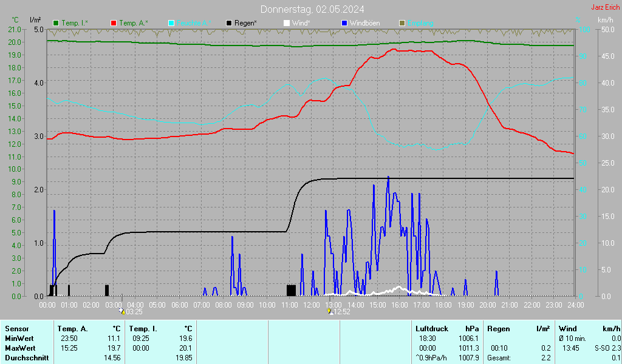Click the total rain value '2.2'
This screenshot has height=364, width=622.
click(x=546, y=358)
